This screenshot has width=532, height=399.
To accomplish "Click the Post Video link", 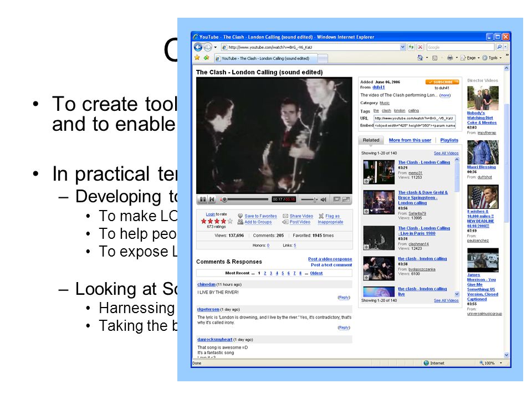I will [x=300, y=222].
